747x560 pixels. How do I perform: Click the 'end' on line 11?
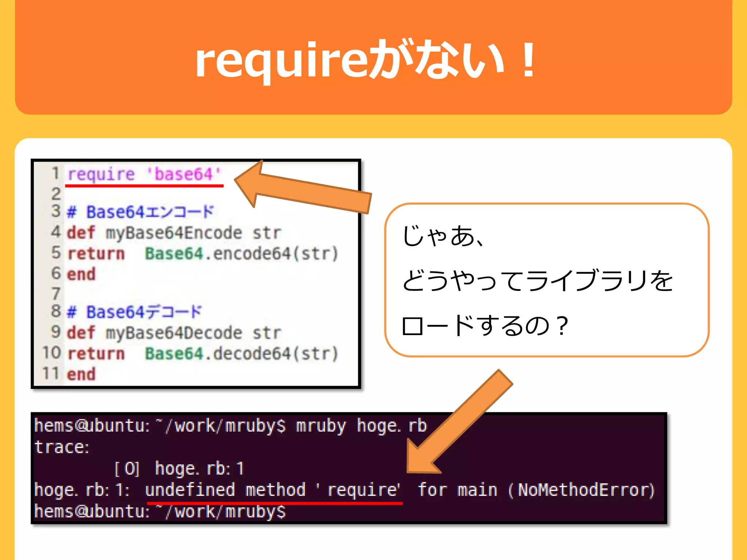(81, 374)
